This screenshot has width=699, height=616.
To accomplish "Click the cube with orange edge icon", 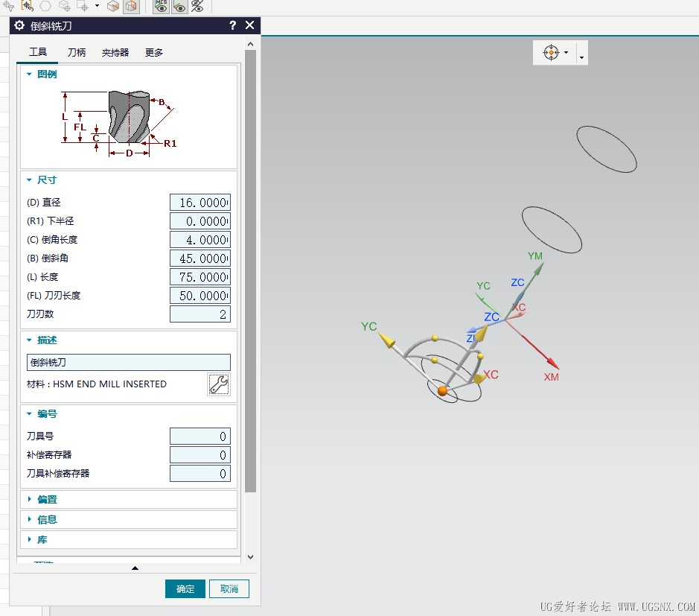I will [113, 6].
